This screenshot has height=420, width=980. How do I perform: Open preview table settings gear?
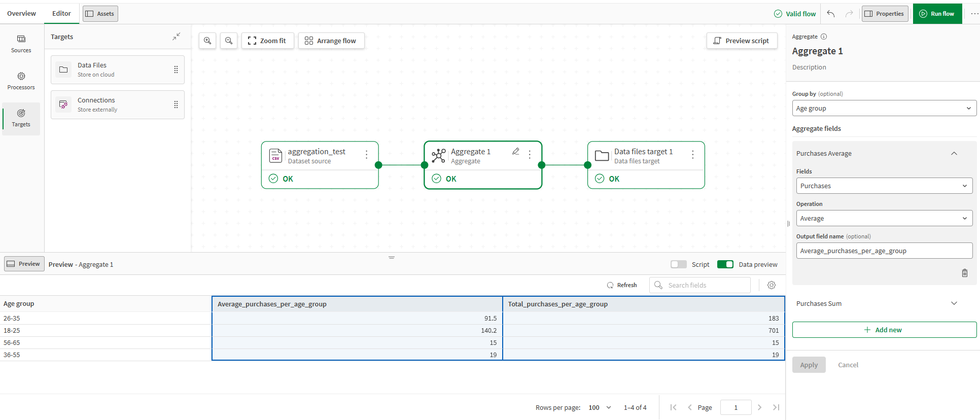pyautogui.click(x=772, y=285)
